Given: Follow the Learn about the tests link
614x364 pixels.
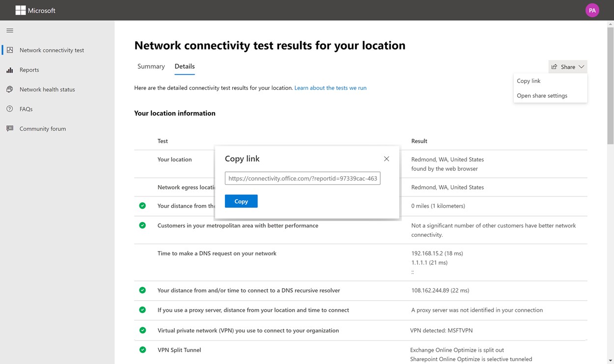Looking at the screenshot, I should pyautogui.click(x=330, y=88).
